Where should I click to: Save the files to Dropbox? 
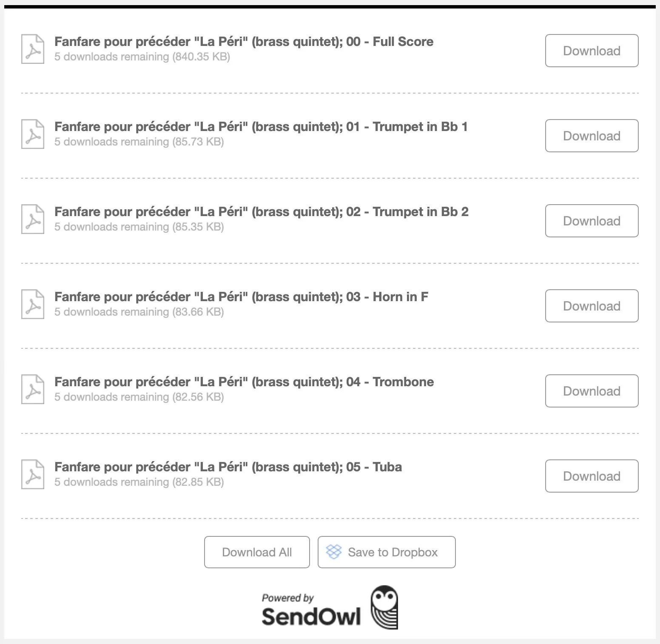click(387, 552)
